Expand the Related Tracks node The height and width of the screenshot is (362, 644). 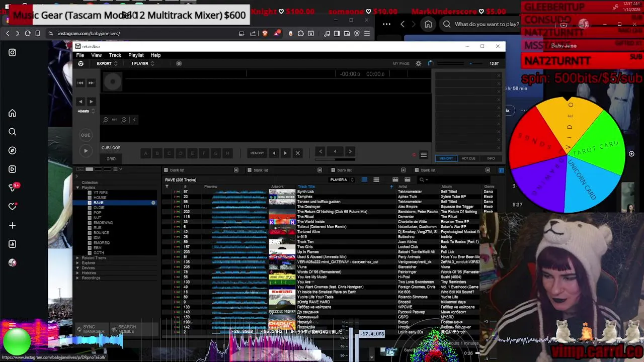77,258
